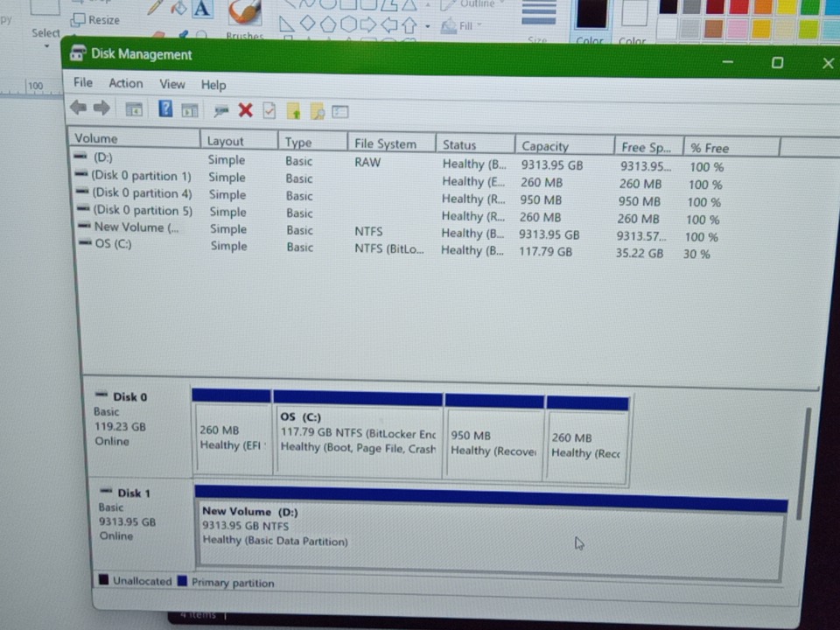
Task: Sort by the Status column header
Action: click(x=475, y=144)
